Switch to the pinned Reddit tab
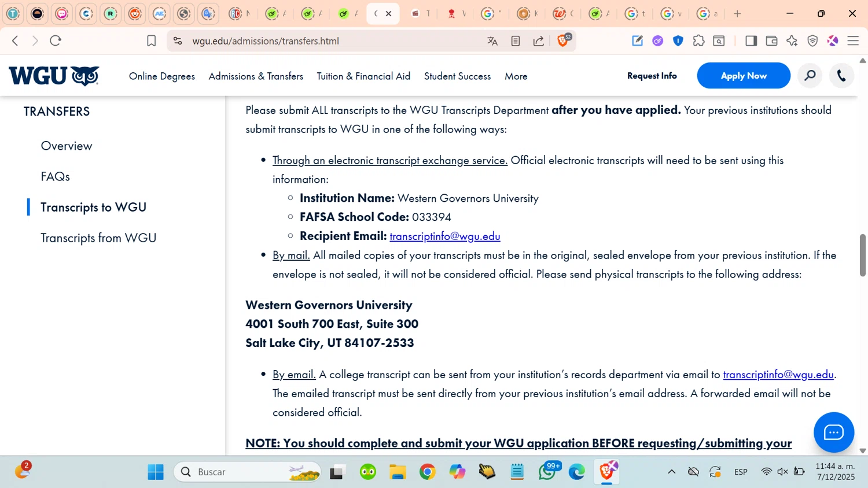 [x=135, y=13]
